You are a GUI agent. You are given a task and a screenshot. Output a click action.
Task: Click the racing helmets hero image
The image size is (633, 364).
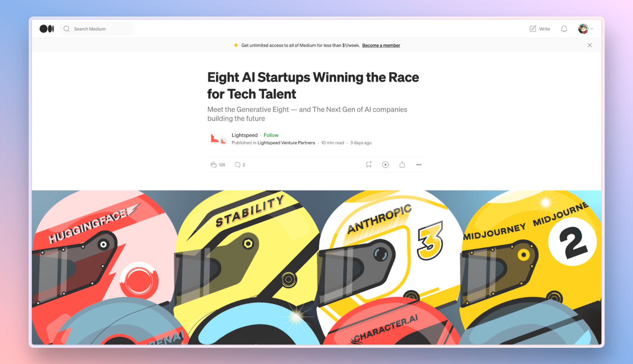[316, 267]
